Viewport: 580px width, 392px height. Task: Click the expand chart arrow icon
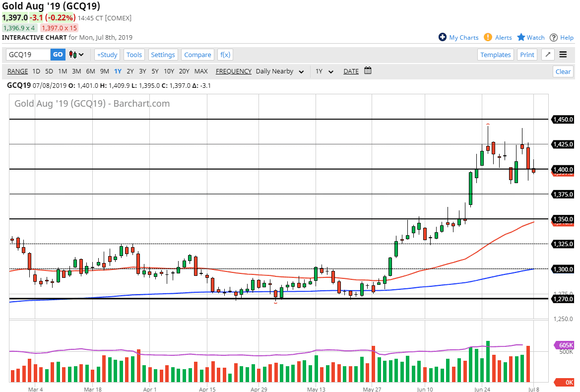[x=548, y=55]
